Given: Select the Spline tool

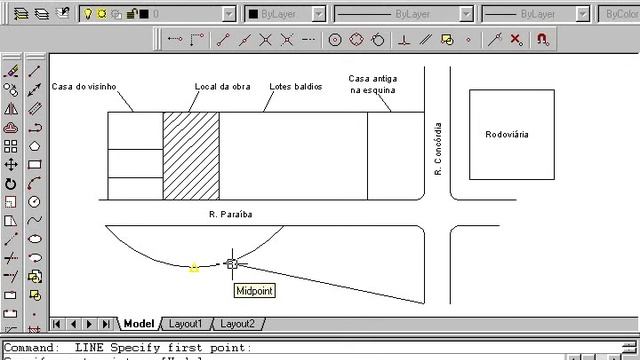Looking at the screenshot, I should pyautogui.click(x=35, y=221).
